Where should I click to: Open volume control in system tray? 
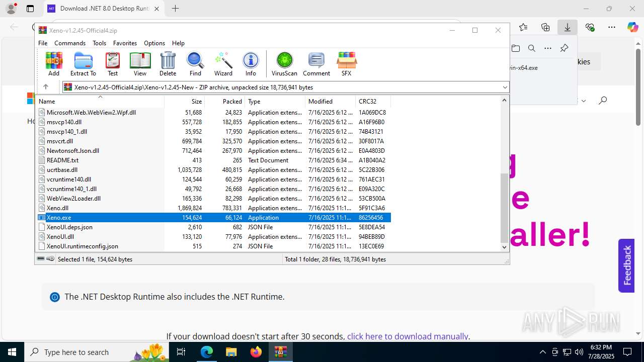579,352
